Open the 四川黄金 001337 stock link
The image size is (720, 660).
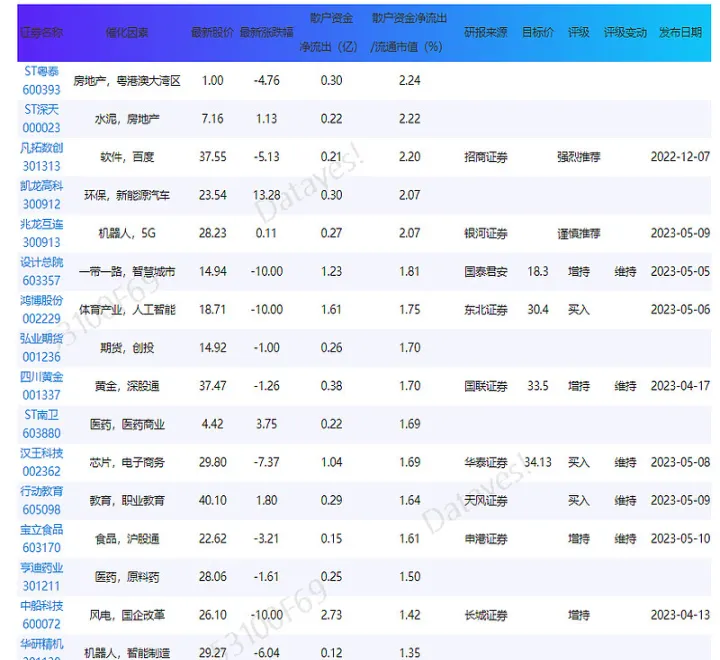41,385
